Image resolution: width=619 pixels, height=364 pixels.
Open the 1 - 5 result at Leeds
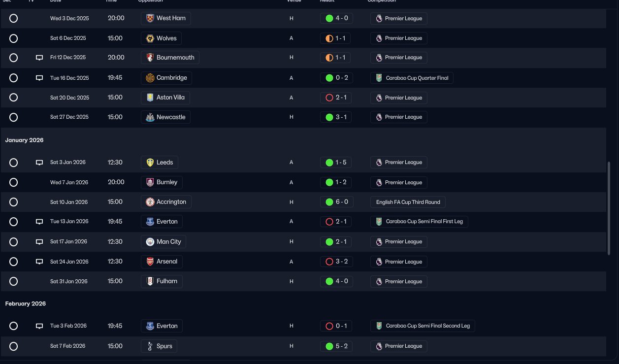point(336,163)
